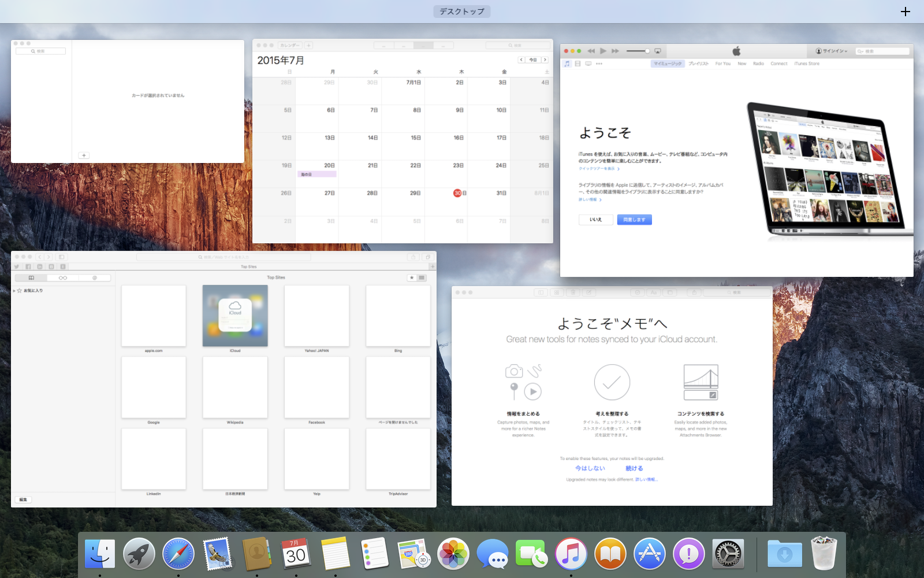Open Finder from the Dock

[100, 554]
